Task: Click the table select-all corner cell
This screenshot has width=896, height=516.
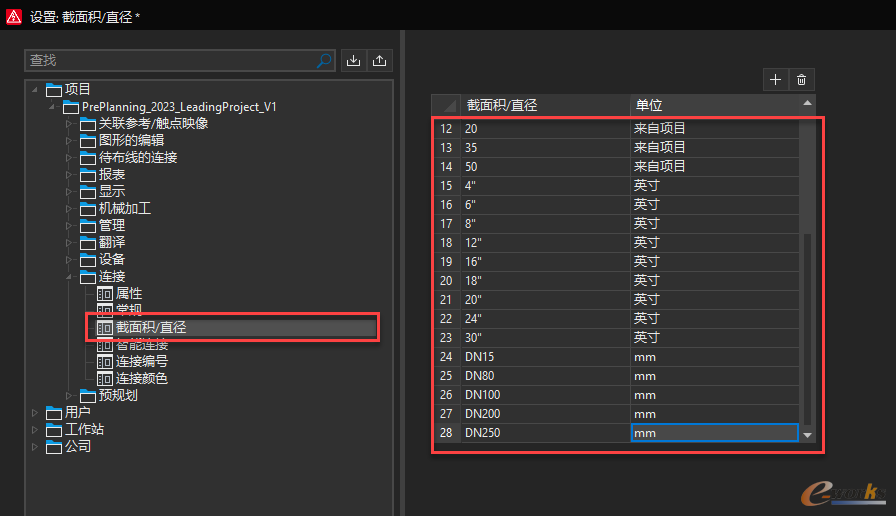Action: [x=446, y=105]
